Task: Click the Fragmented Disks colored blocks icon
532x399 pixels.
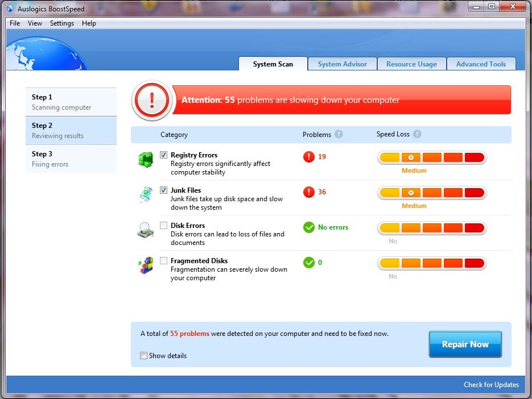Action: tap(146, 265)
